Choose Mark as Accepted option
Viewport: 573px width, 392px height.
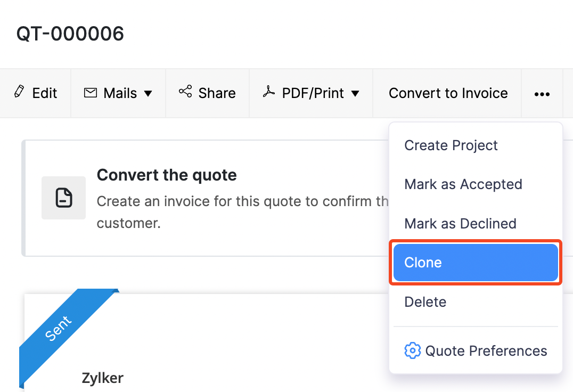pyautogui.click(x=463, y=184)
